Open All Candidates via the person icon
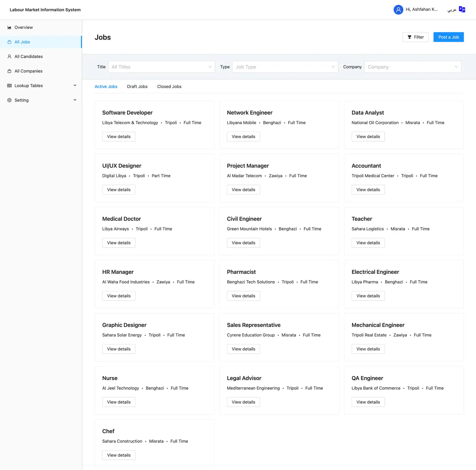 (x=9, y=56)
